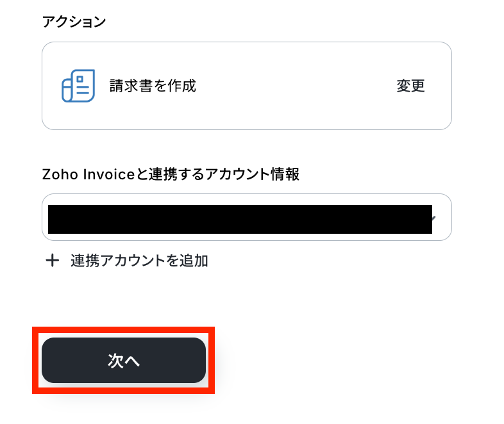The image size is (504, 424).
Task: Click 変更 on the right of action card
Action: 410,86
